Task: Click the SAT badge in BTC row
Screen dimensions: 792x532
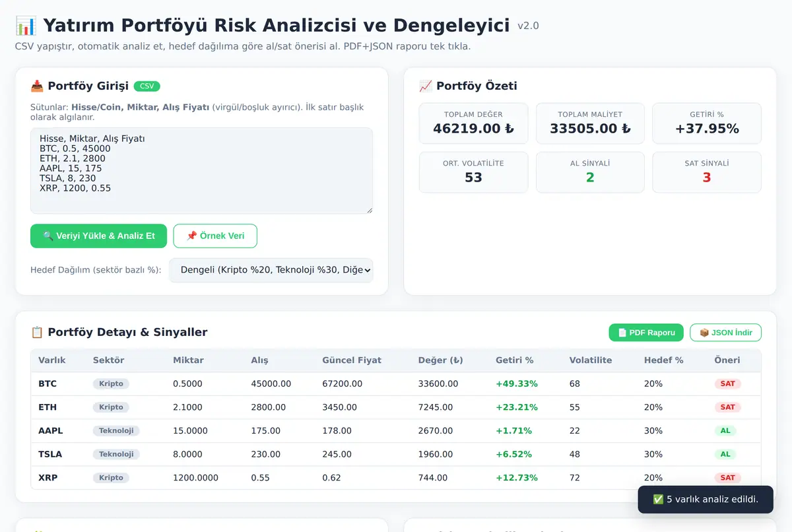Action: pos(727,383)
